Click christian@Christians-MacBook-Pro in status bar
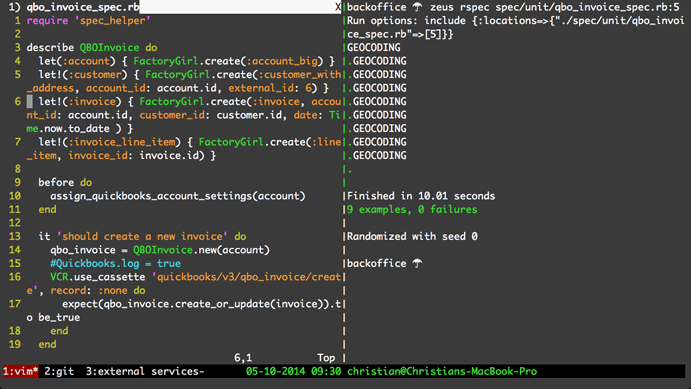691x389 pixels. pyautogui.click(x=442, y=371)
